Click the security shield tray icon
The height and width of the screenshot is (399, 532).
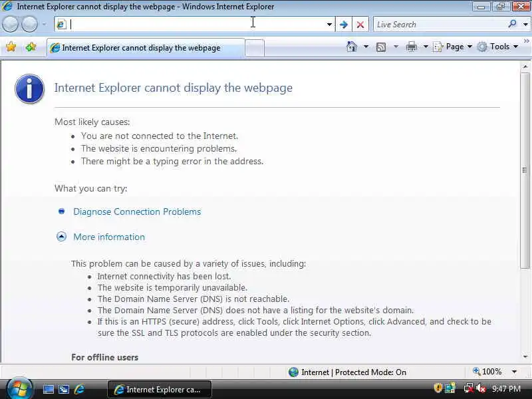pyautogui.click(x=438, y=388)
